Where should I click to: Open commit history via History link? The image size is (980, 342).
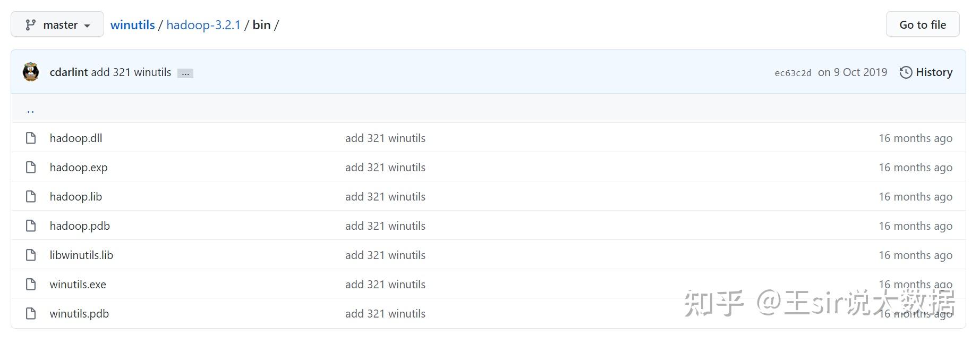[926, 72]
